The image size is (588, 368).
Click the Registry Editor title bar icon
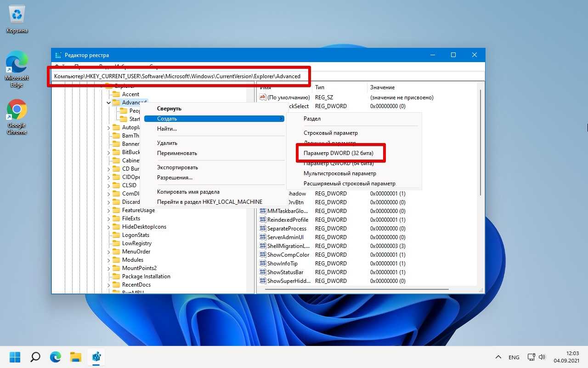[x=58, y=55]
